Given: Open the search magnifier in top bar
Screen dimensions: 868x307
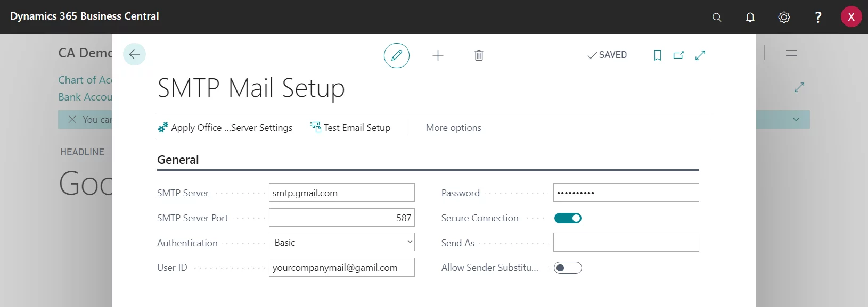Looking at the screenshot, I should click(717, 17).
